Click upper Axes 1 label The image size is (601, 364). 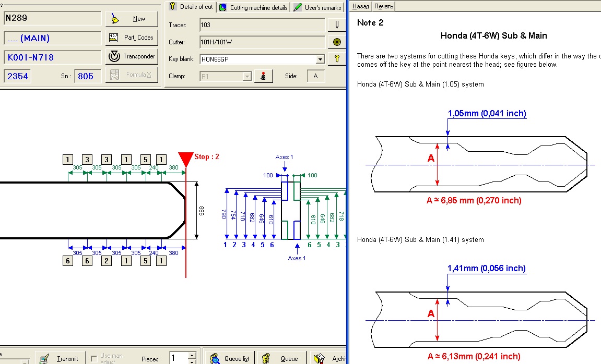point(284,157)
